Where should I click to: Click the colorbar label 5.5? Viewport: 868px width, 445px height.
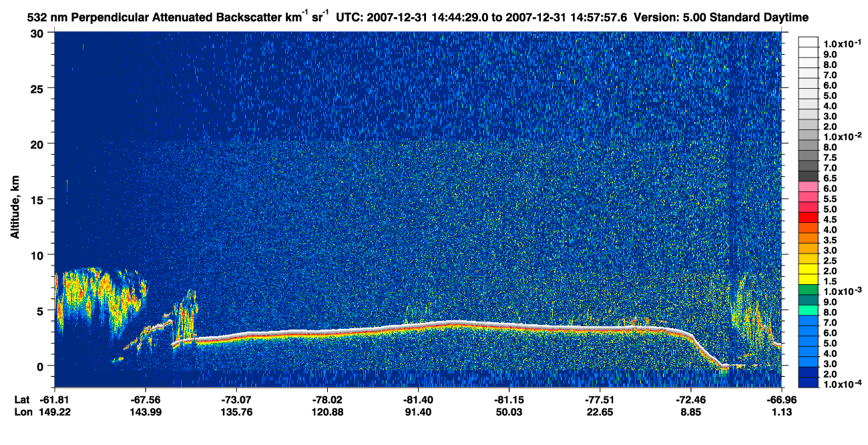[x=831, y=199]
